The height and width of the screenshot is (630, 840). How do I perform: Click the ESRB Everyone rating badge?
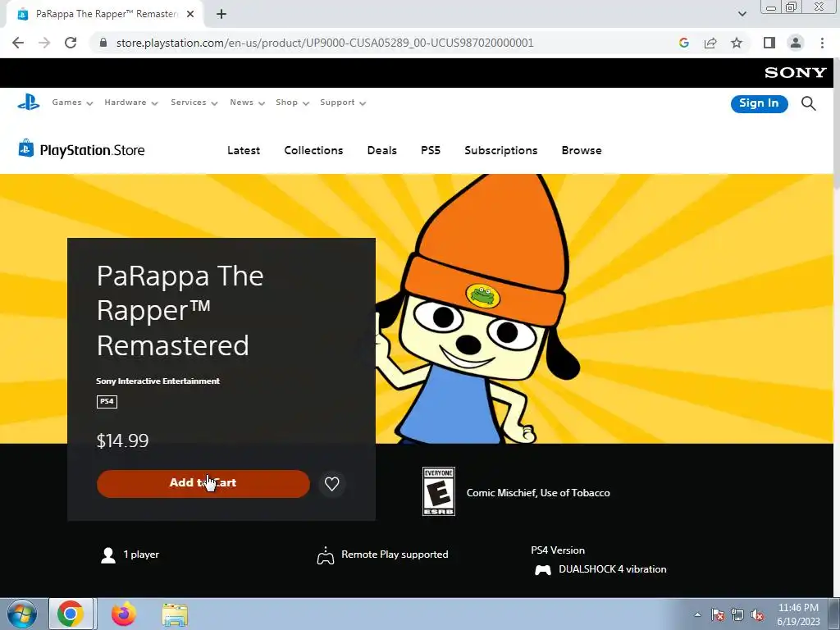pyautogui.click(x=438, y=491)
